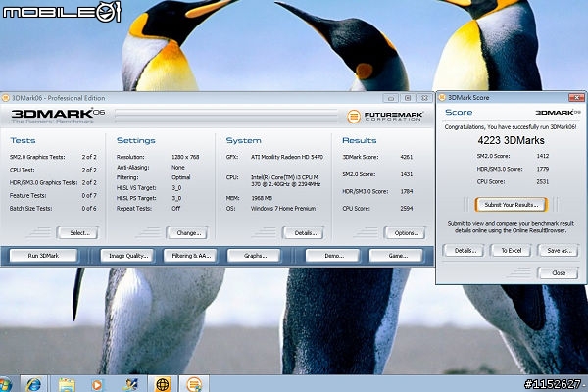Image resolution: width=588 pixels, height=392 pixels.
Task: Click the Windows Start orb
Action: tap(5, 384)
